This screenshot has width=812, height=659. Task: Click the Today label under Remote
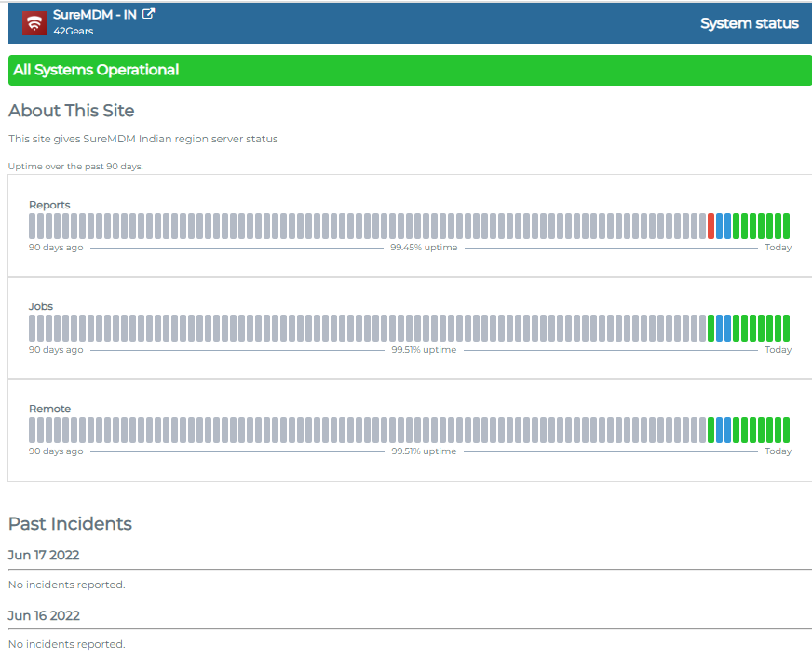778,451
